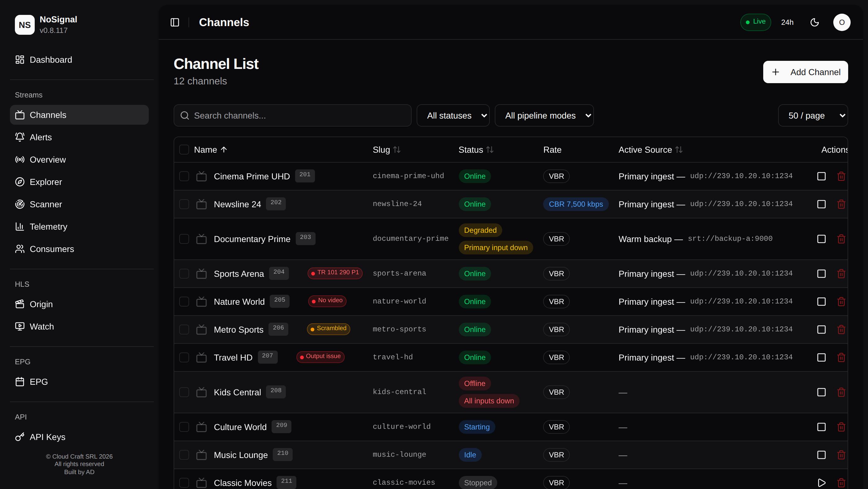
Task: Delete the Kids Central channel
Action: click(x=841, y=392)
